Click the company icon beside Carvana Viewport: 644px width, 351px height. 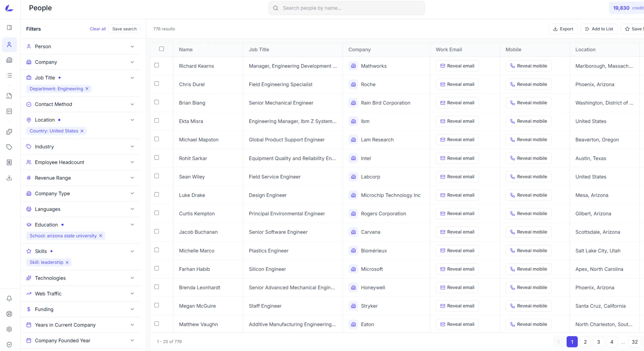(x=353, y=232)
